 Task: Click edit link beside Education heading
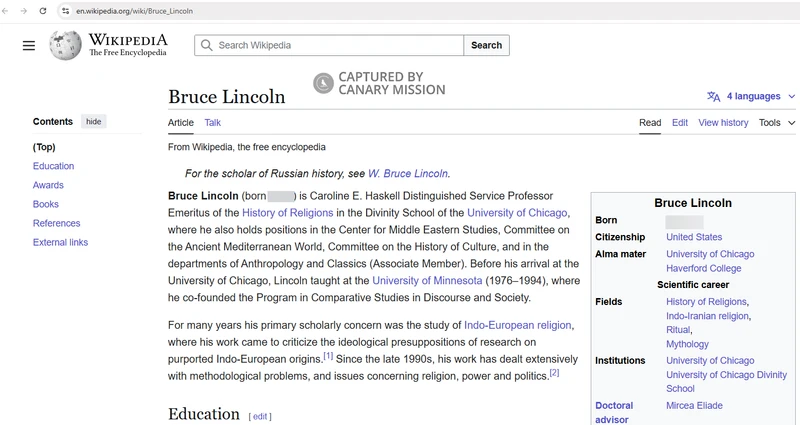click(x=260, y=416)
